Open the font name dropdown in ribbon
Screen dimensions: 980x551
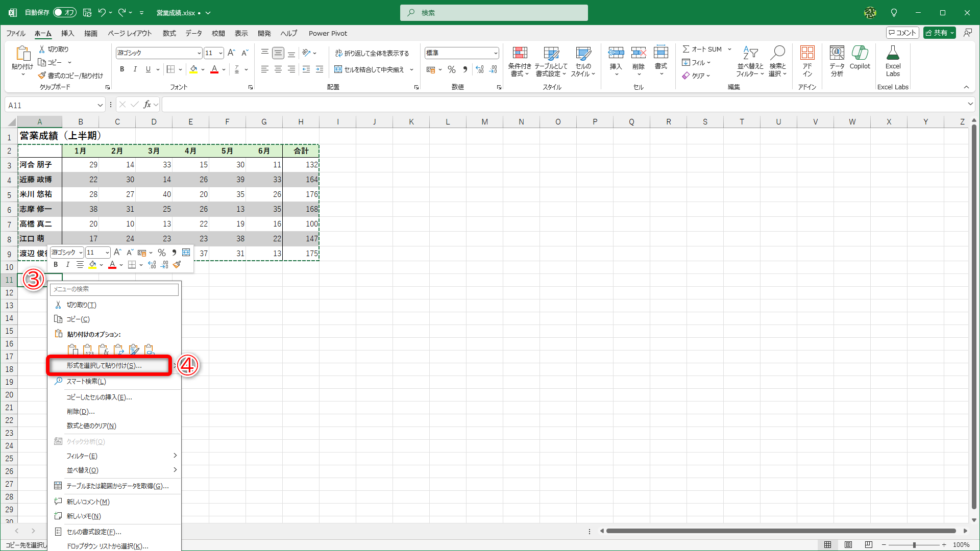click(199, 53)
